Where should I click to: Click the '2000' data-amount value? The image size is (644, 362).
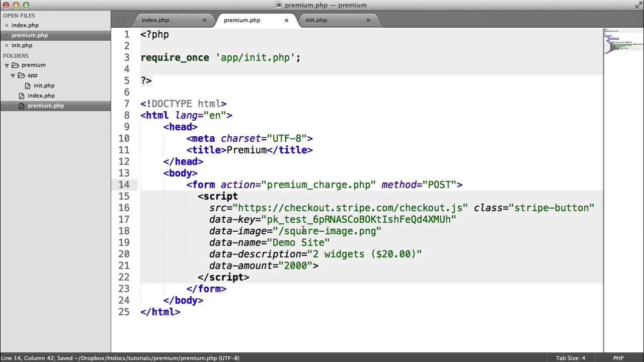click(x=295, y=265)
